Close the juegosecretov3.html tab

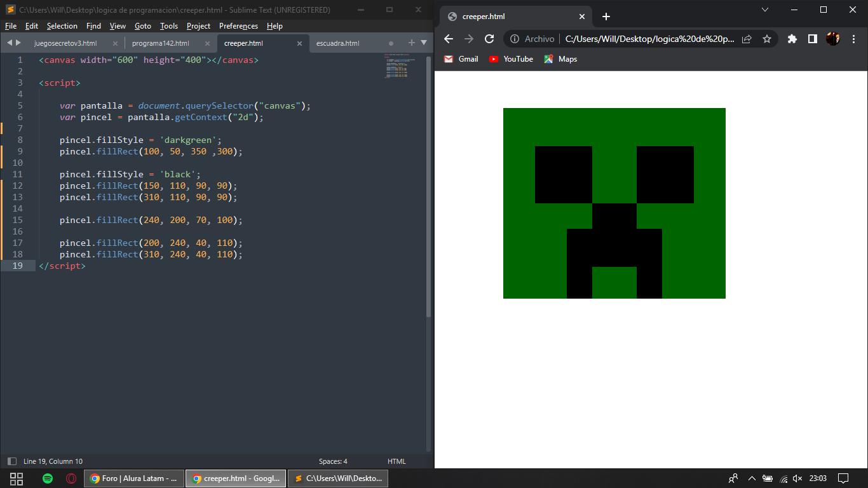tap(115, 43)
